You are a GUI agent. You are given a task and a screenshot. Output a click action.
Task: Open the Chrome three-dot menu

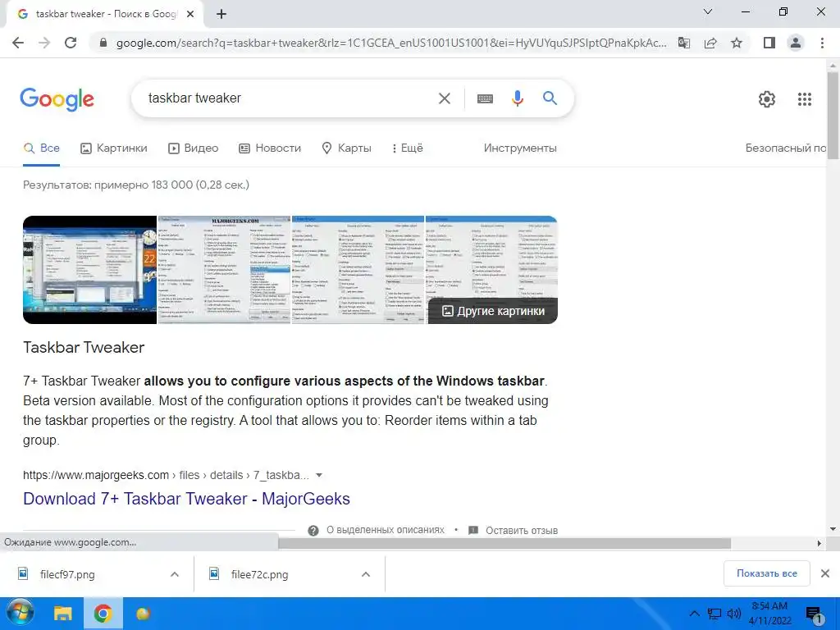pos(822,43)
